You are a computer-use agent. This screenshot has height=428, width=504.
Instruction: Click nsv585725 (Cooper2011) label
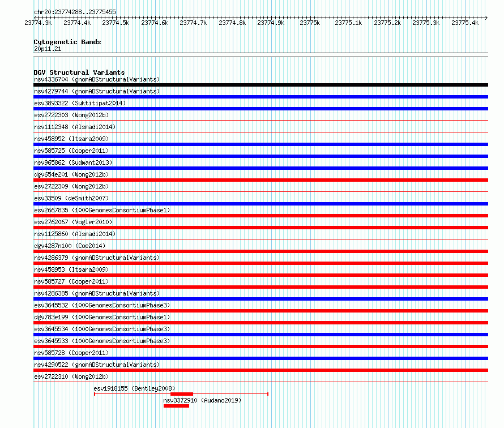pos(71,151)
